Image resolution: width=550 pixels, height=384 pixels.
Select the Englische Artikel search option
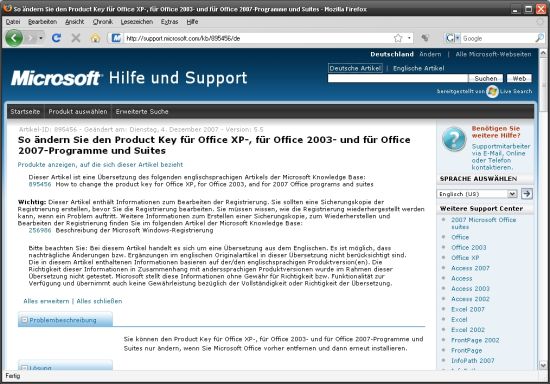click(418, 68)
